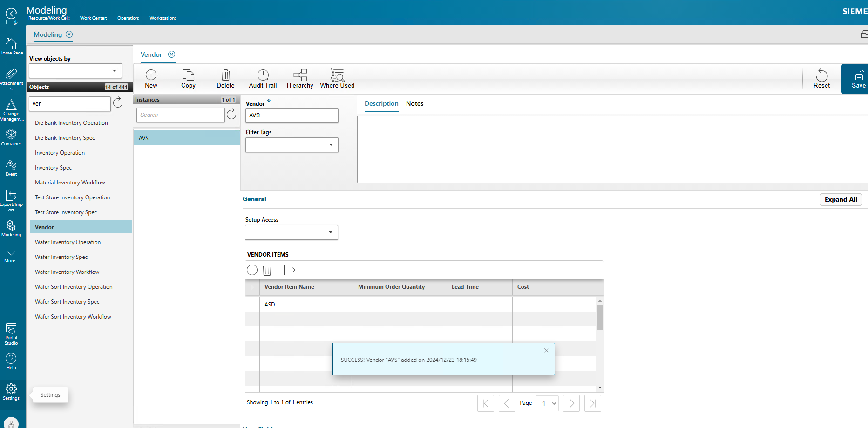The width and height of the screenshot is (868, 428).
Task: Click the Objects filter field containing ven
Action: 70,104
